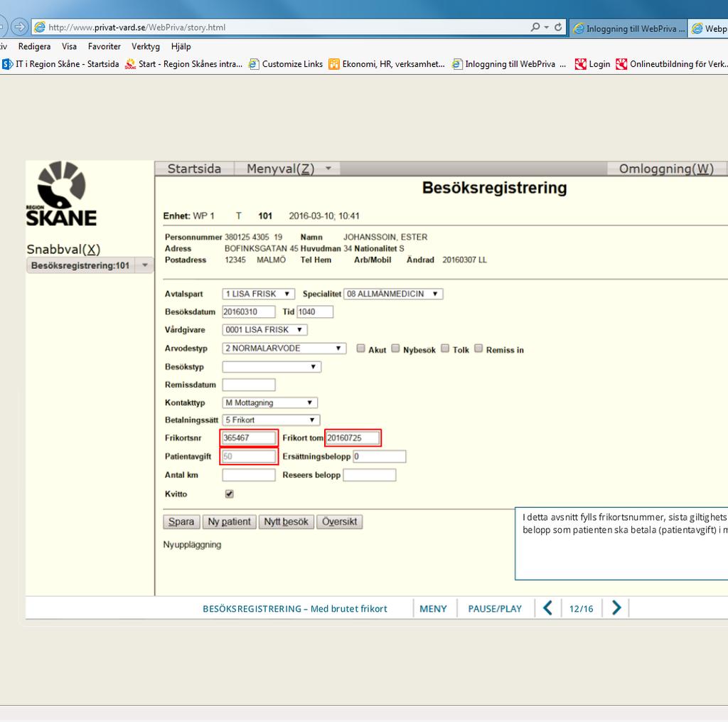Screen dimensions: 728x722
Task: Click the Besöksregistrering page heading
Action: pyautogui.click(x=495, y=188)
